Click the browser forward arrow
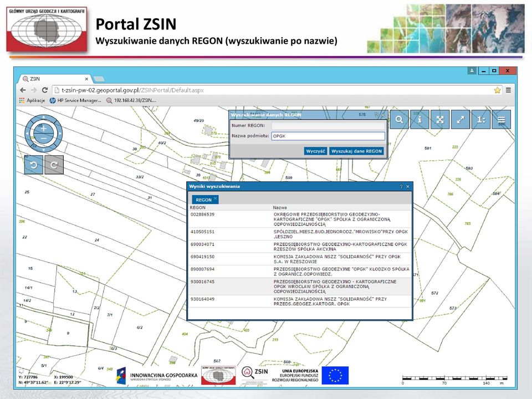This screenshot has width=532, height=399. pos(34,90)
